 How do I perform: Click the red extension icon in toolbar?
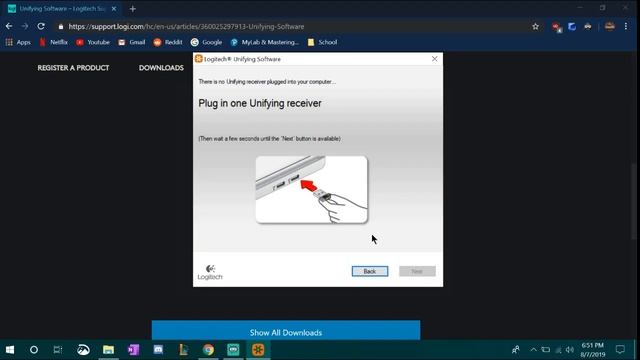pyautogui.click(x=556, y=27)
